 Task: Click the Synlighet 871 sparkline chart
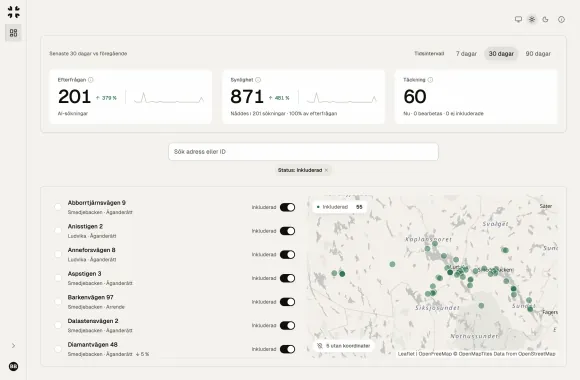click(x=341, y=98)
